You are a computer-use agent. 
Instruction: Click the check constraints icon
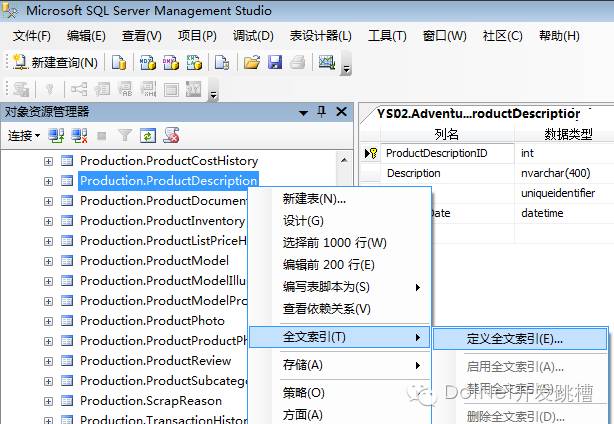tap(171, 89)
